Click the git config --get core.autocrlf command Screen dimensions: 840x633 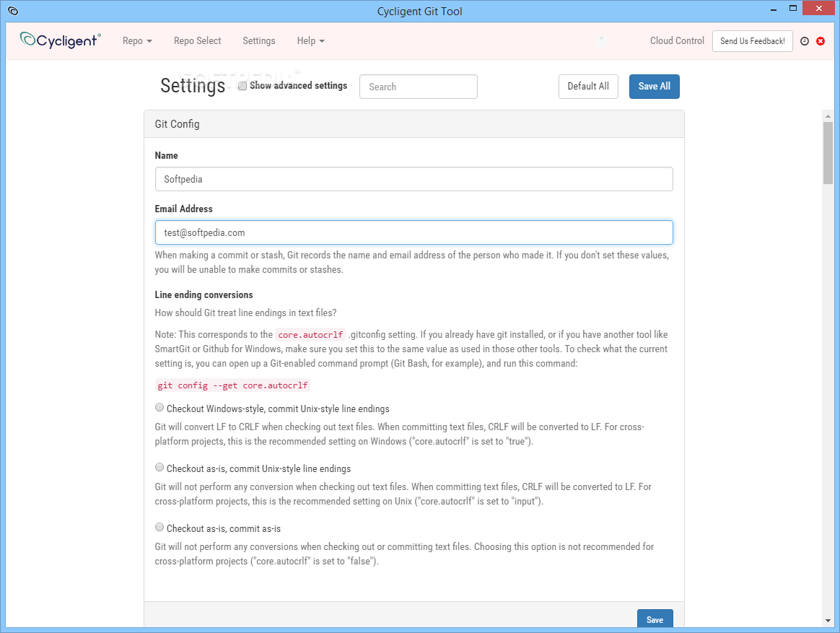point(232,385)
